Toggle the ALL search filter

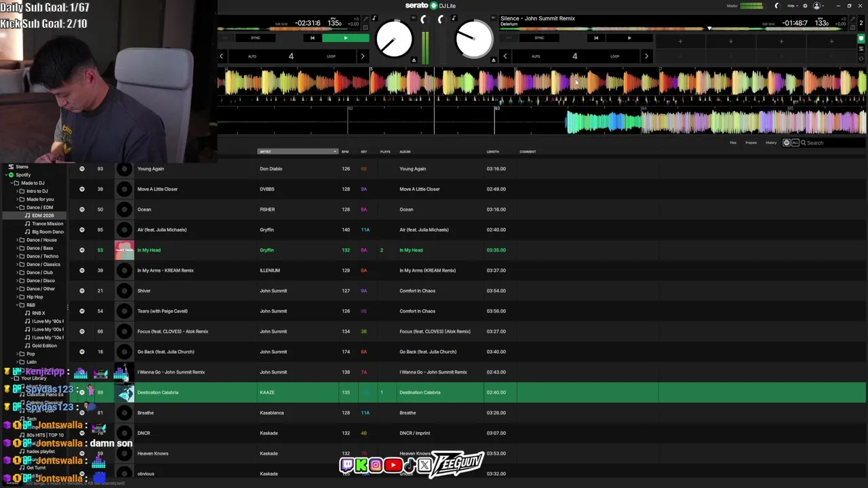(x=795, y=143)
